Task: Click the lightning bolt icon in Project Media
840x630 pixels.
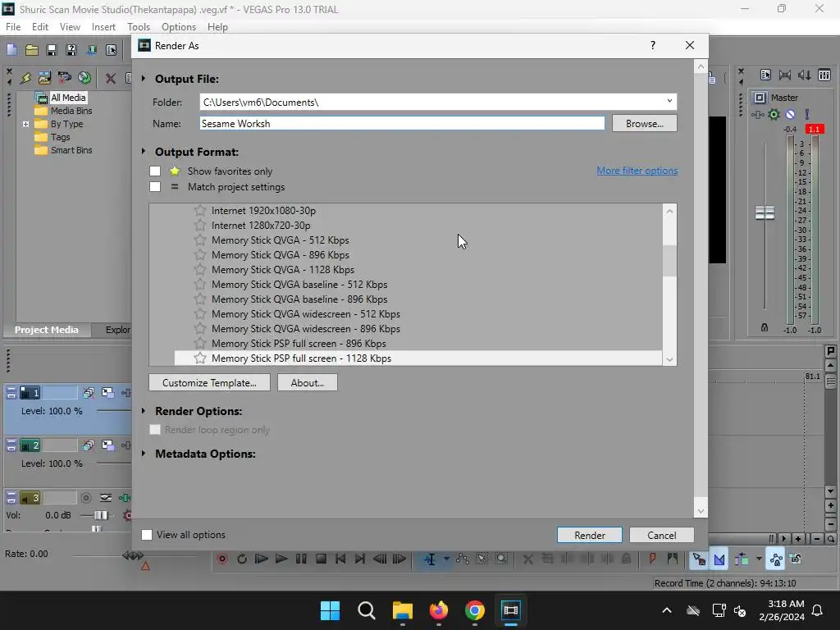Action: (25, 78)
